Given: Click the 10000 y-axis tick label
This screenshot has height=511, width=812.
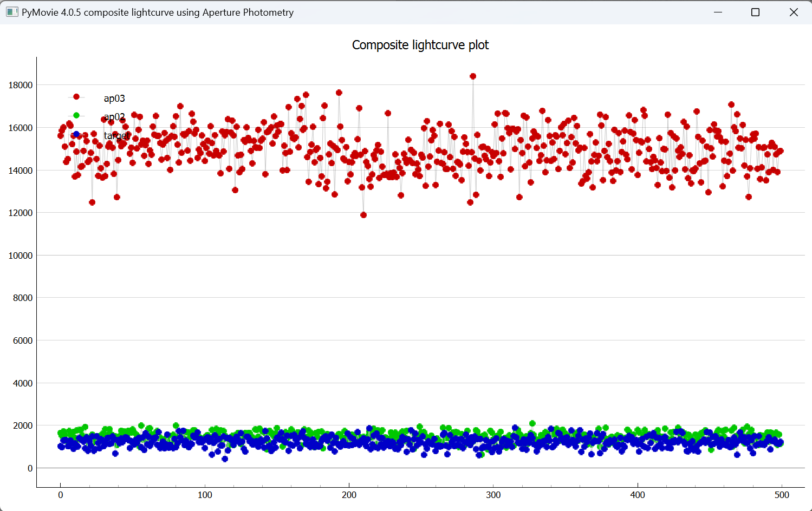Looking at the screenshot, I should (x=21, y=255).
